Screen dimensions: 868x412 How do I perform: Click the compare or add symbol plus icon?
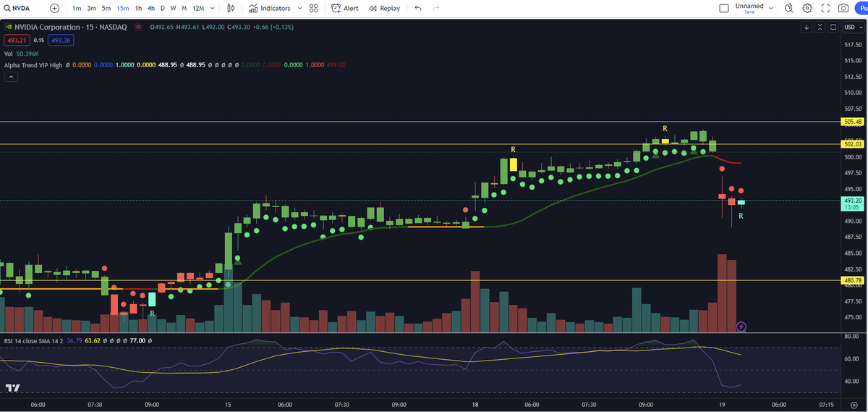coord(55,8)
